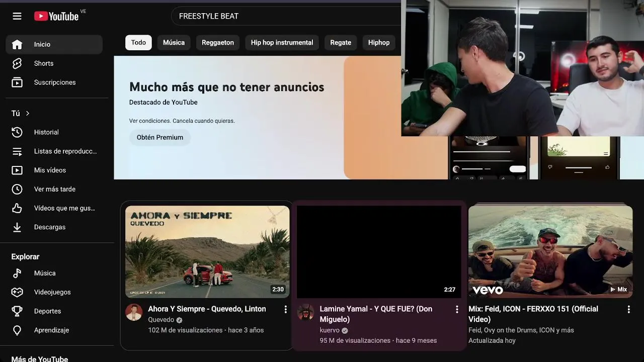This screenshot has height=362, width=644.
Task: Click Historial label in sidebar
Action: (46, 132)
